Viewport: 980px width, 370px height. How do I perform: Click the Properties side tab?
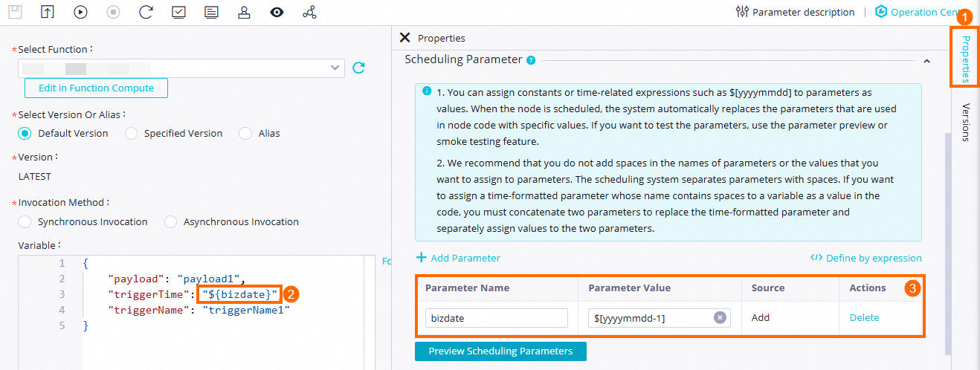click(x=965, y=58)
